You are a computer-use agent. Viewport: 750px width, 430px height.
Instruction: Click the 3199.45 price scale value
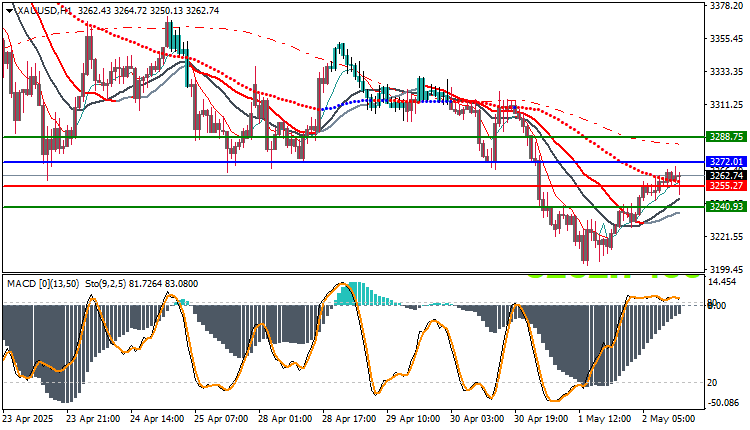727,269
